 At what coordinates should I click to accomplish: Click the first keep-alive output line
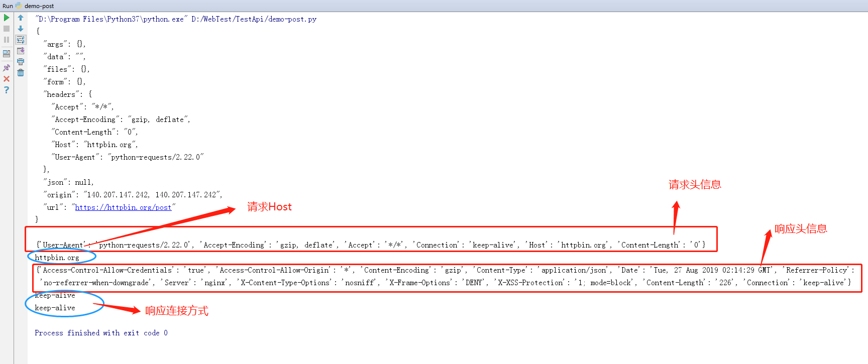(55, 295)
